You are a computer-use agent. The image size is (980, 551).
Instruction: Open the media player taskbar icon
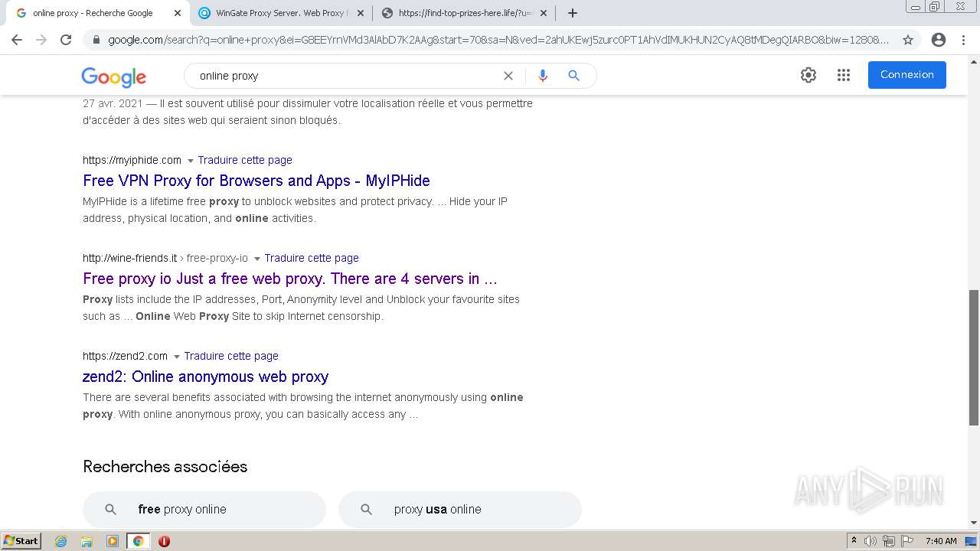(x=112, y=541)
